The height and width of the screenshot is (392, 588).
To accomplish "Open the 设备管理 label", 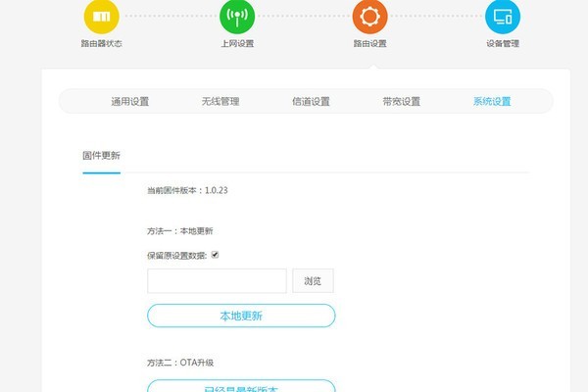I will (x=503, y=44).
